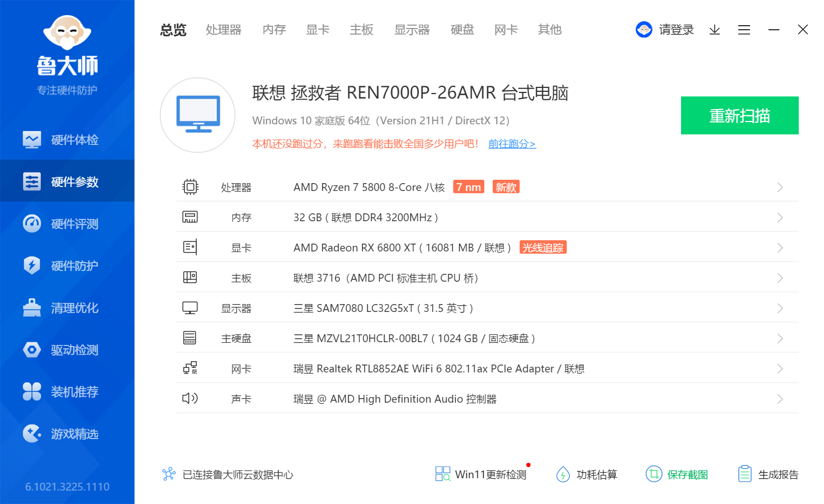Switch to the top 显示器 tab
This screenshot has height=504, width=824.
[x=412, y=30]
